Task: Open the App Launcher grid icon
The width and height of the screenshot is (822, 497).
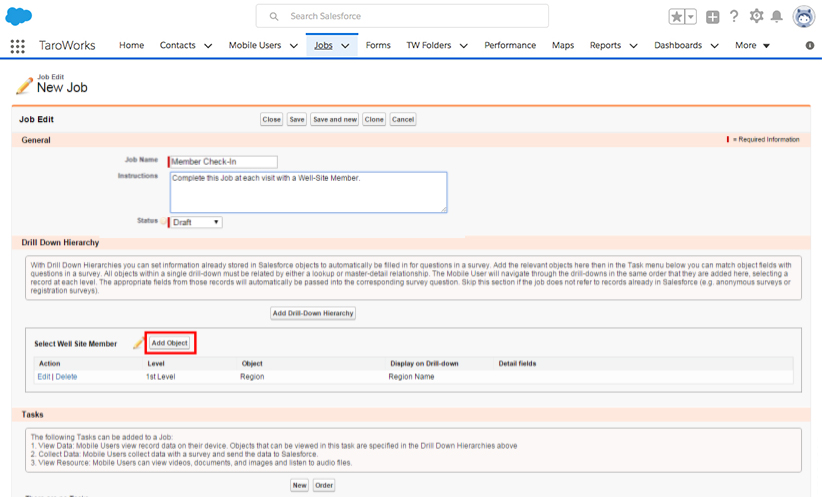Action: pyautogui.click(x=17, y=46)
